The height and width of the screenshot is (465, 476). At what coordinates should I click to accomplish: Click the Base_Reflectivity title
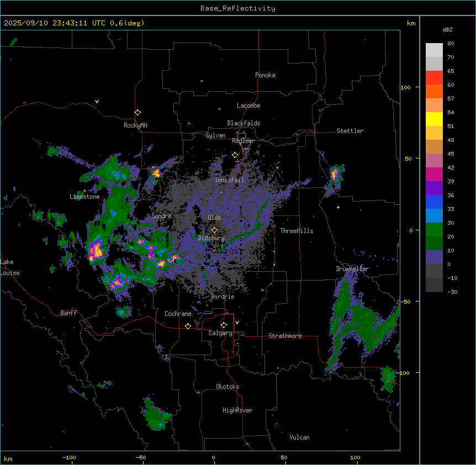(238, 8)
